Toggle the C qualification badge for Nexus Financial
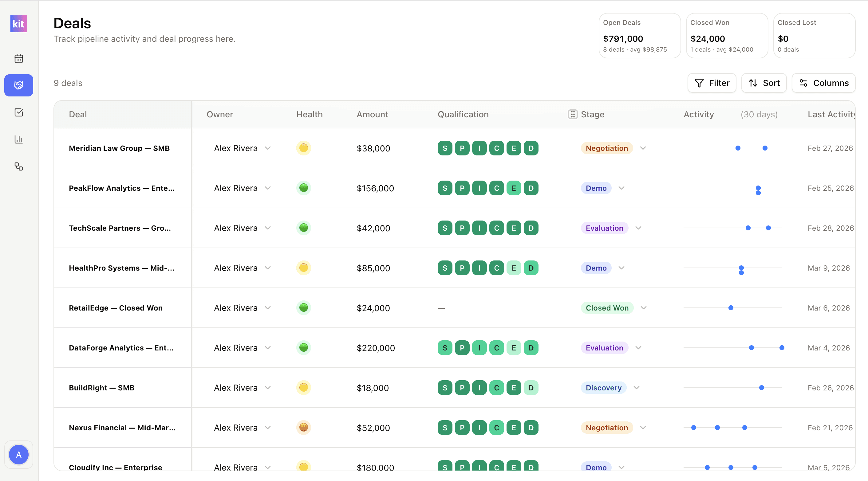This screenshot has height=481, width=868. [x=496, y=428]
